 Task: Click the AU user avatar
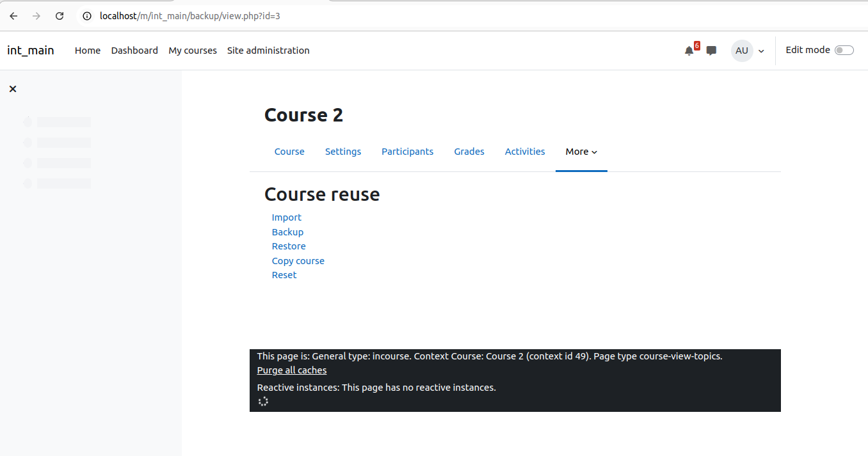point(742,51)
